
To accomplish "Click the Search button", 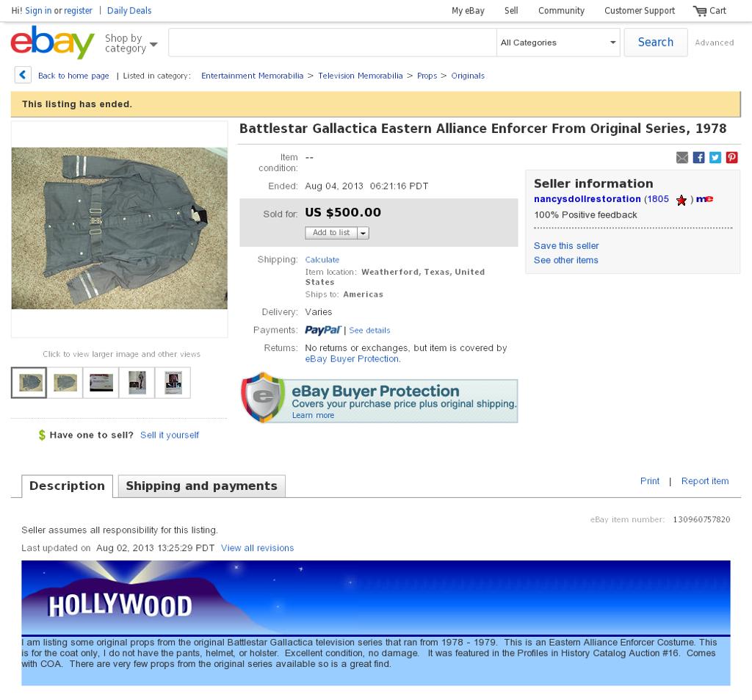I will [x=656, y=42].
